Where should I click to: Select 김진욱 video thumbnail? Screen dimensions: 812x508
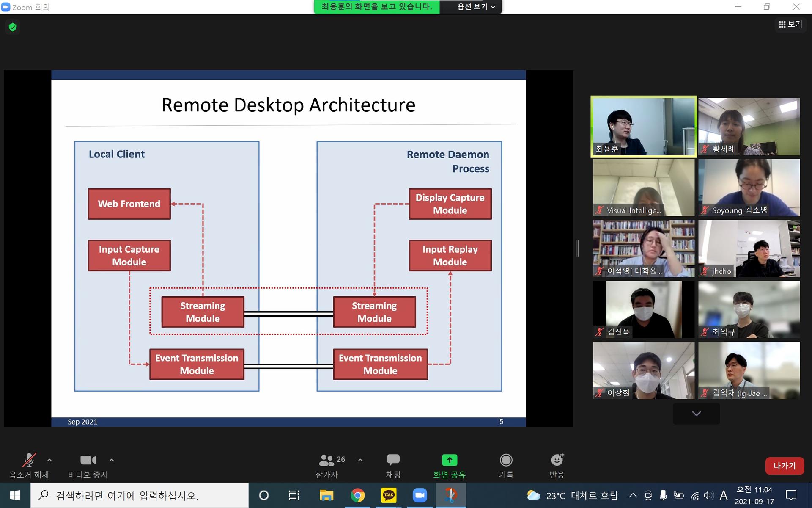click(644, 309)
